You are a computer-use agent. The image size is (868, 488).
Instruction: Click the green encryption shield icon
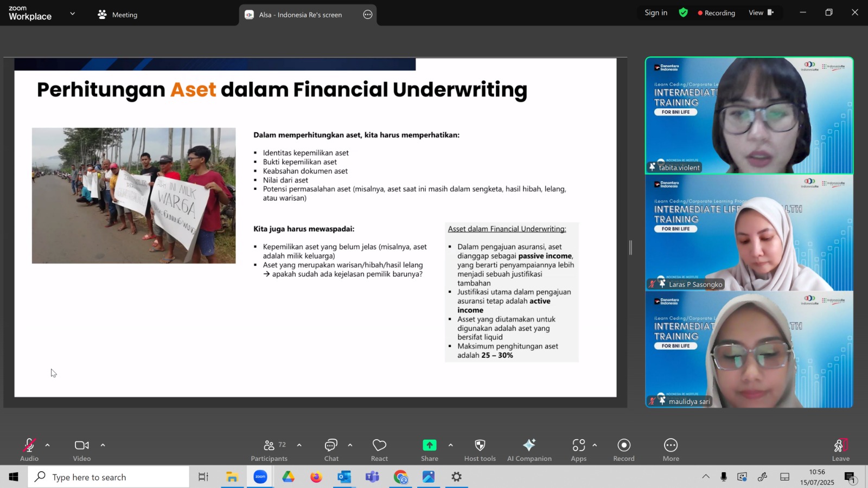[684, 12]
